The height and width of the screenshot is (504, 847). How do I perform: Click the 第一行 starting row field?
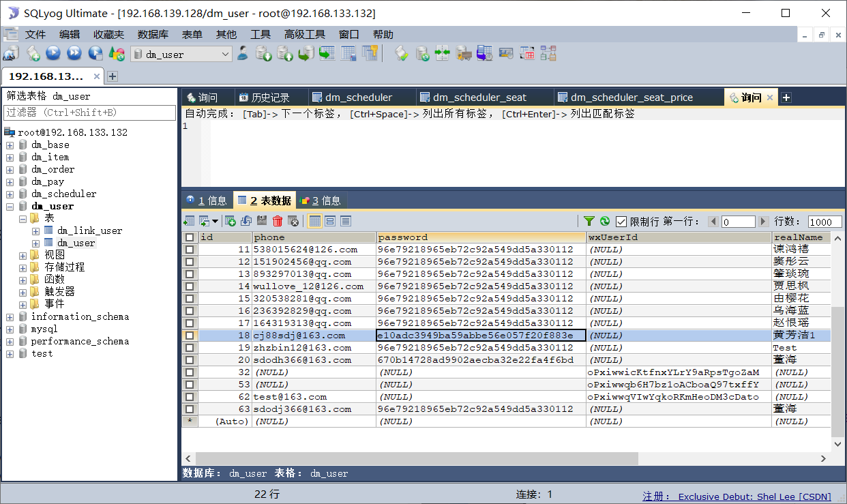point(739,222)
